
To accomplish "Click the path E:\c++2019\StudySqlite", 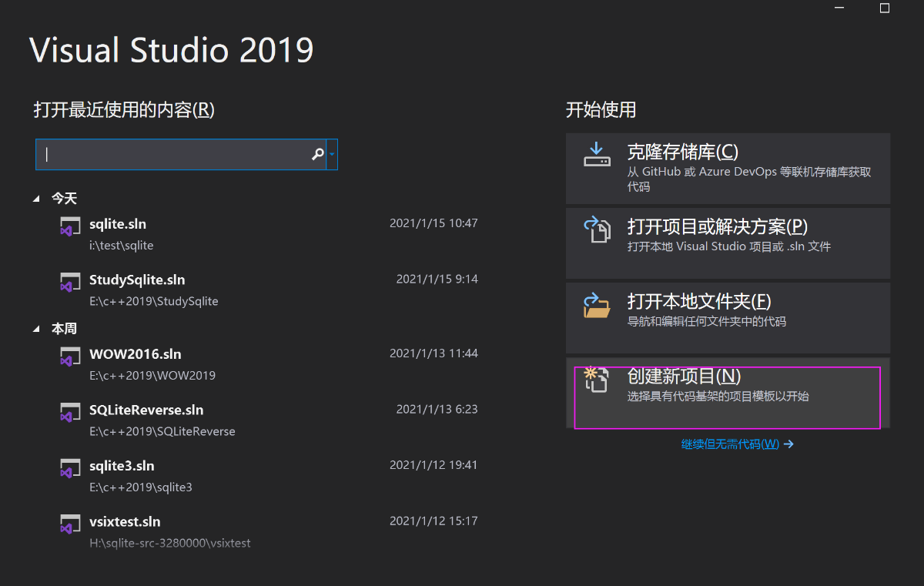I will pos(154,301).
